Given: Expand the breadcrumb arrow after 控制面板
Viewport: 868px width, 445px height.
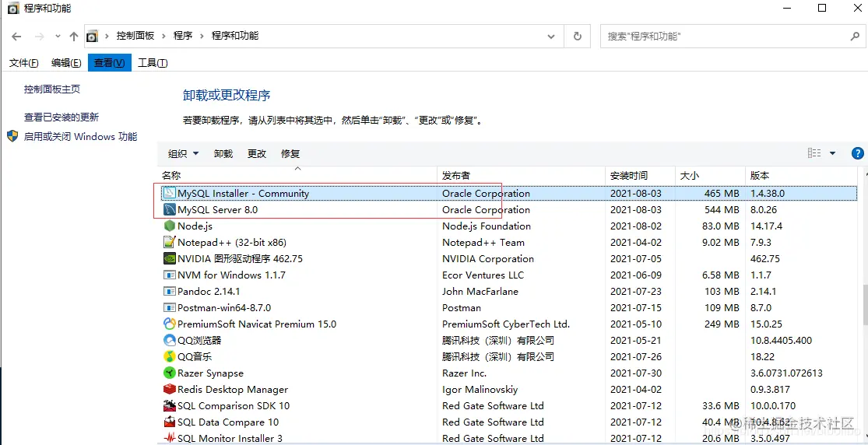Looking at the screenshot, I should pos(163,36).
